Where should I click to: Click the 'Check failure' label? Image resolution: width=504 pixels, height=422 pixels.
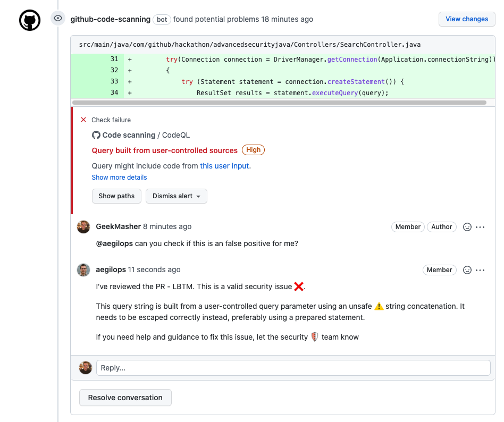[x=111, y=120]
